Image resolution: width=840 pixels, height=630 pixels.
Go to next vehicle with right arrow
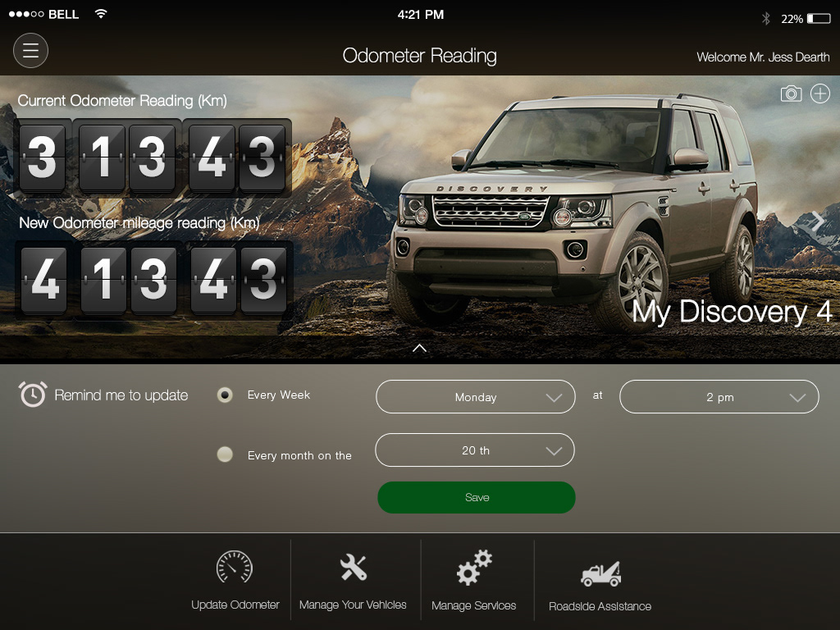(818, 220)
